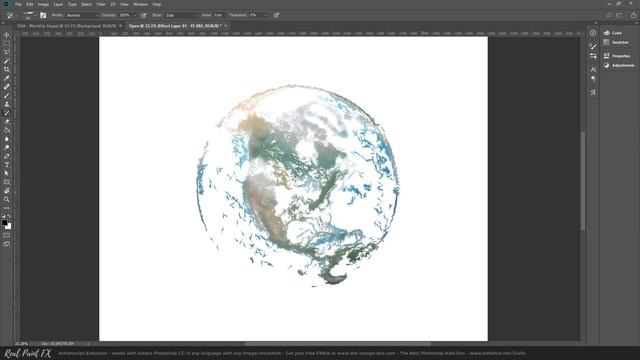Toggle pressure for size button

point(276,15)
